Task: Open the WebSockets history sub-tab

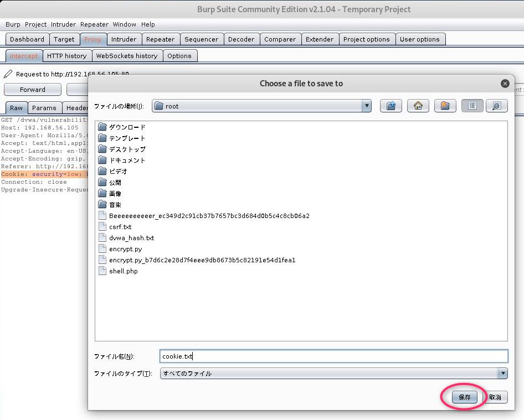Action: coord(127,56)
